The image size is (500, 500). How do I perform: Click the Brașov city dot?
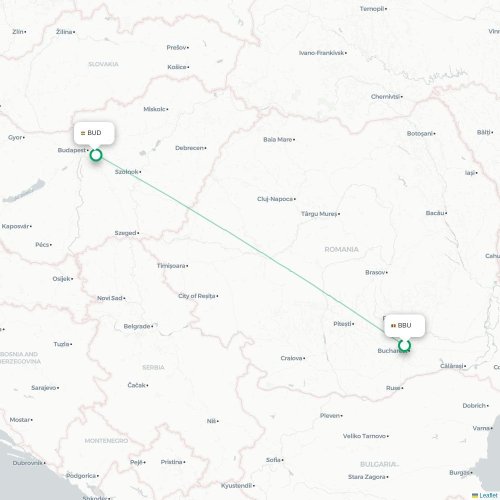387,273
